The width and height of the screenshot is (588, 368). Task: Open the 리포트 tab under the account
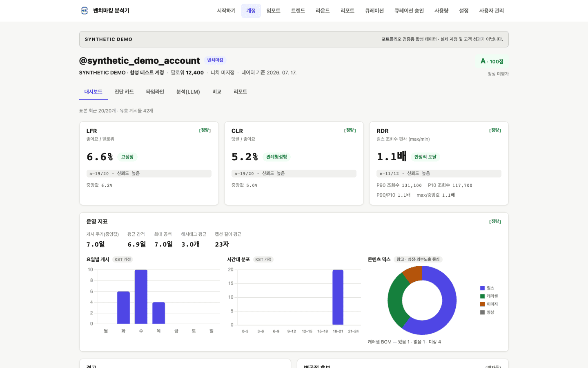point(241,92)
